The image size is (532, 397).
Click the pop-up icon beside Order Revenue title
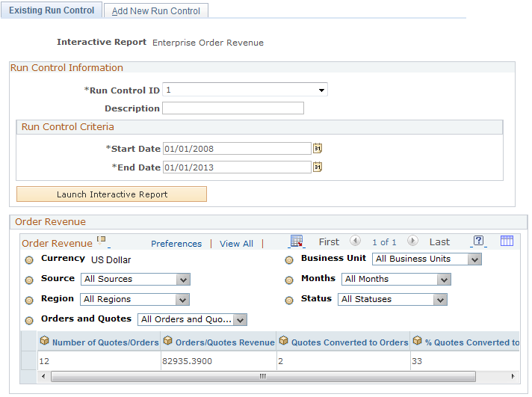(101, 240)
